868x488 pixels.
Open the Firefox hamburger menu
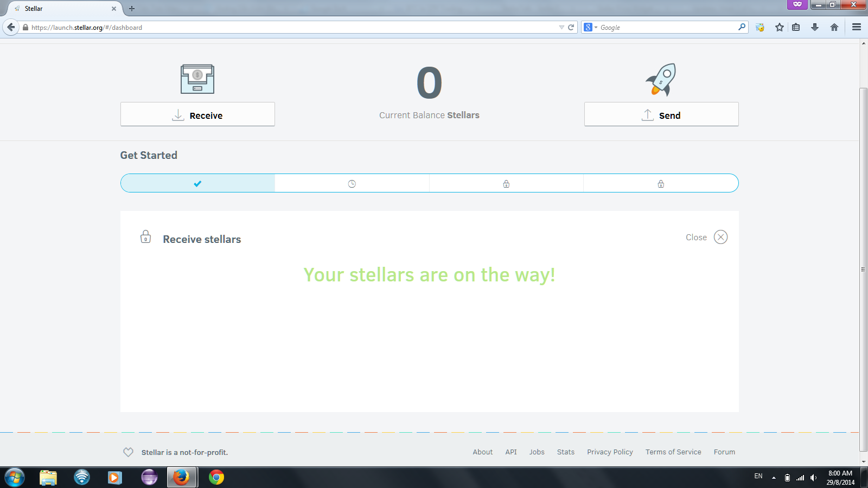point(857,27)
